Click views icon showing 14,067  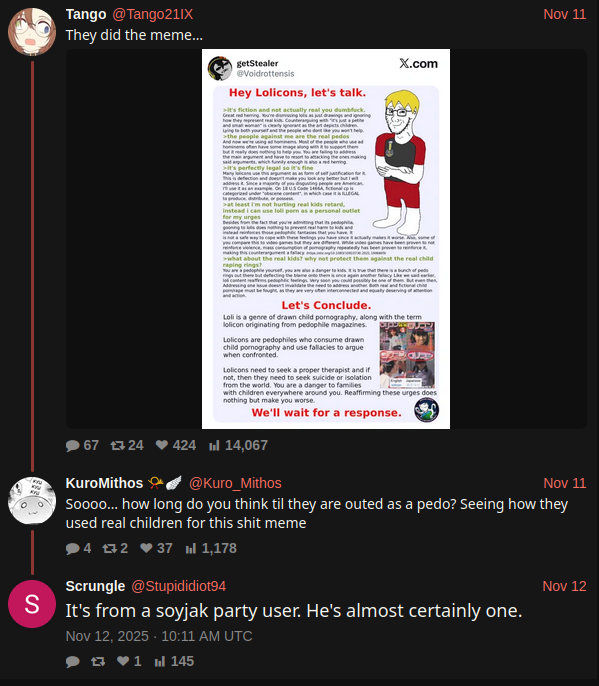tap(214, 445)
